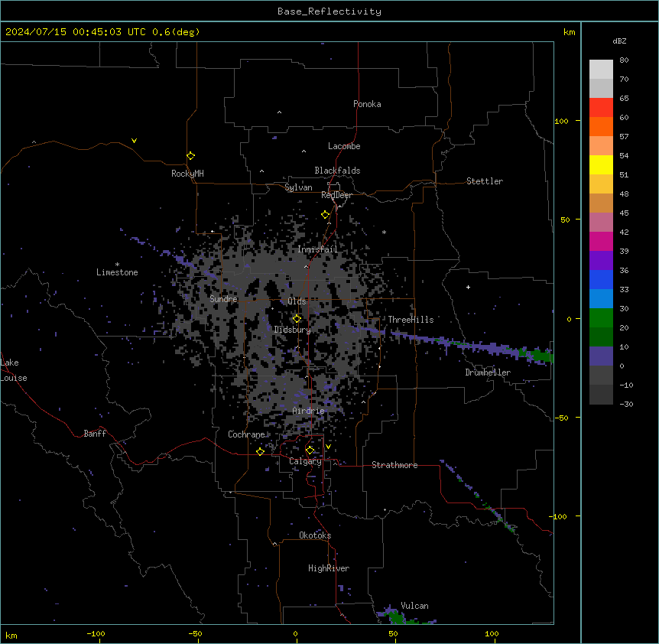
Task: Click the Calgary city label
Action: coord(305,461)
